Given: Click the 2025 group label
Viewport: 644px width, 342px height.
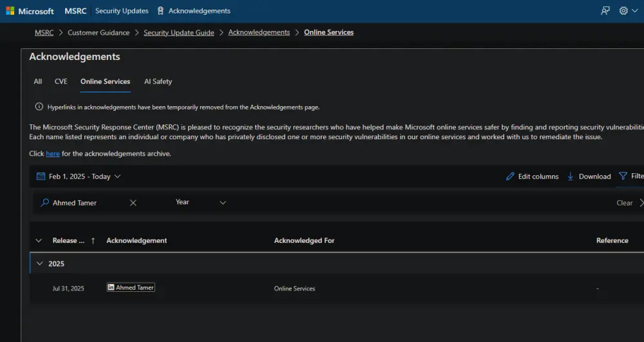Looking at the screenshot, I should coord(56,263).
